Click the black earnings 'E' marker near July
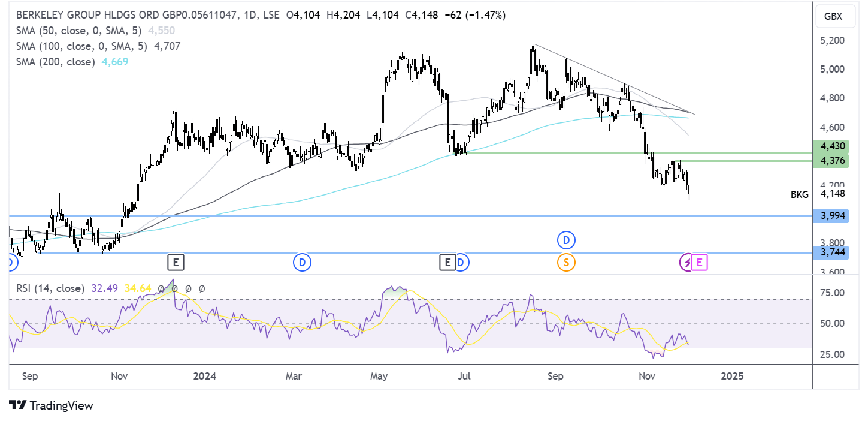 point(447,262)
